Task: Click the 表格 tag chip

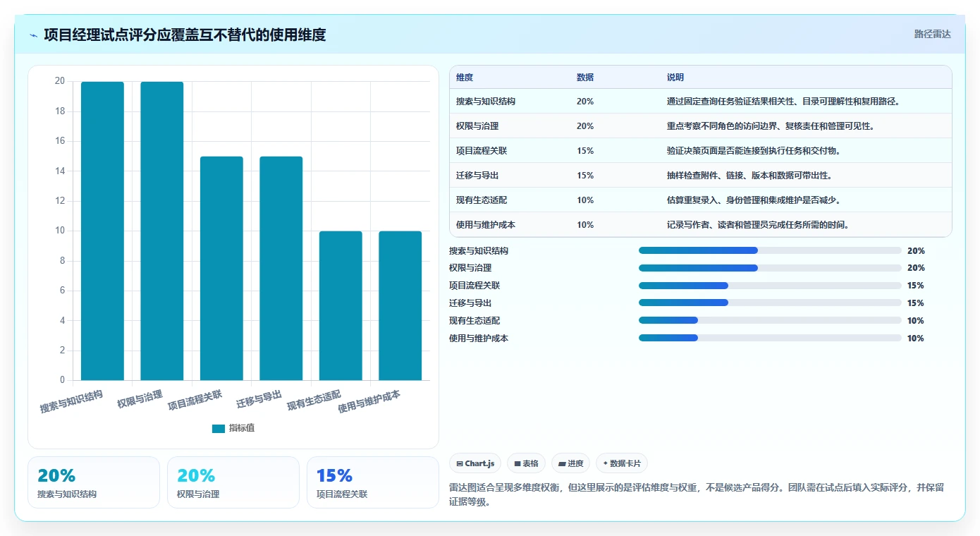Action: coord(526,463)
